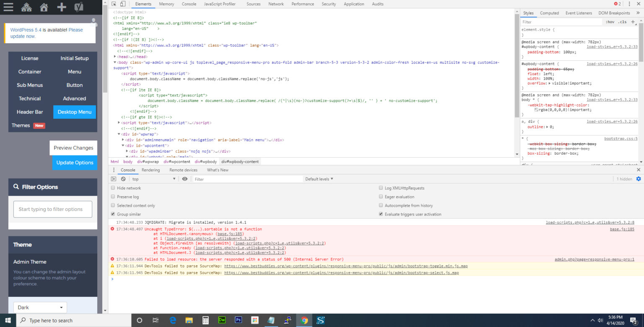
Task: Open the Computed styles tab
Action: click(549, 13)
